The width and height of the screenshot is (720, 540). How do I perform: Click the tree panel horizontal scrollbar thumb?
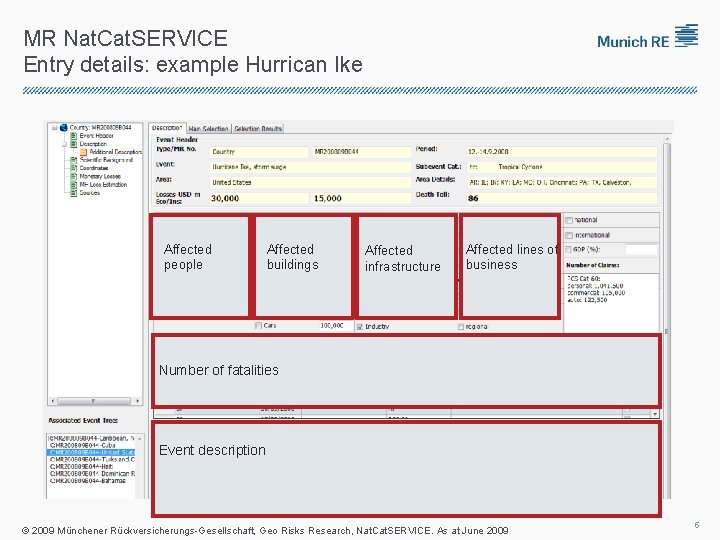[93, 401]
